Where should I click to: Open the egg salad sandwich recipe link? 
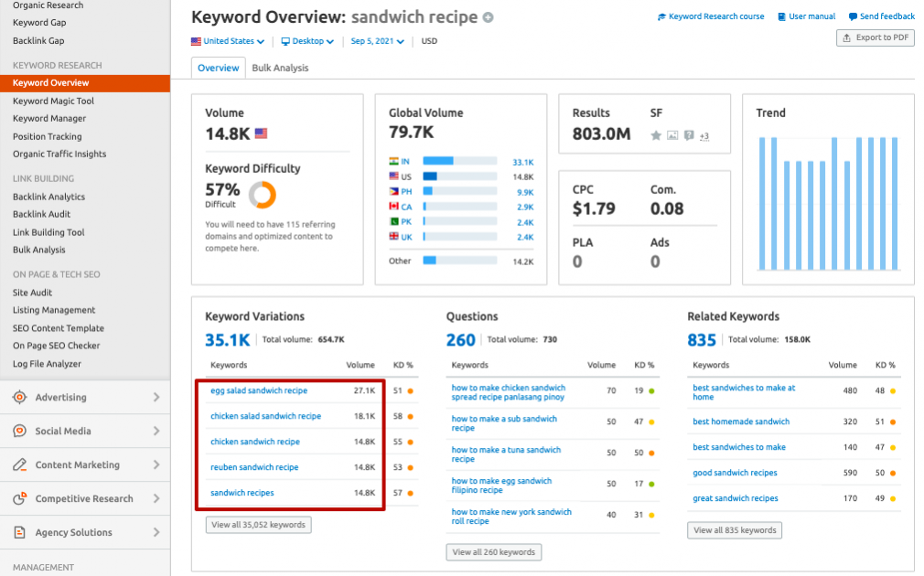pos(259,390)
